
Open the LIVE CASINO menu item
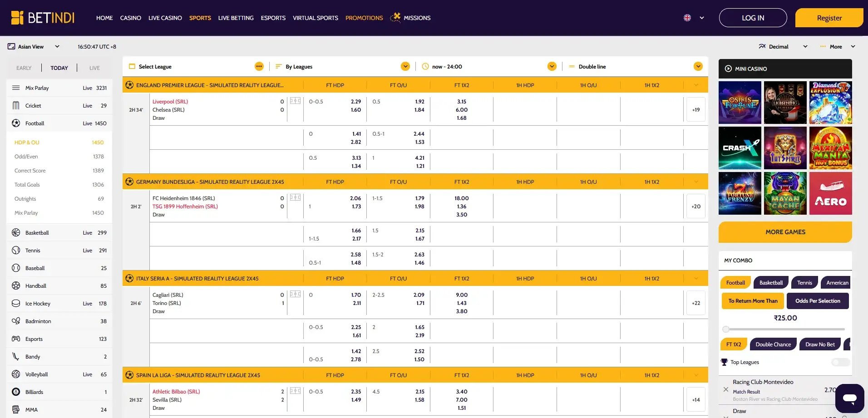(x=165, y=18)
